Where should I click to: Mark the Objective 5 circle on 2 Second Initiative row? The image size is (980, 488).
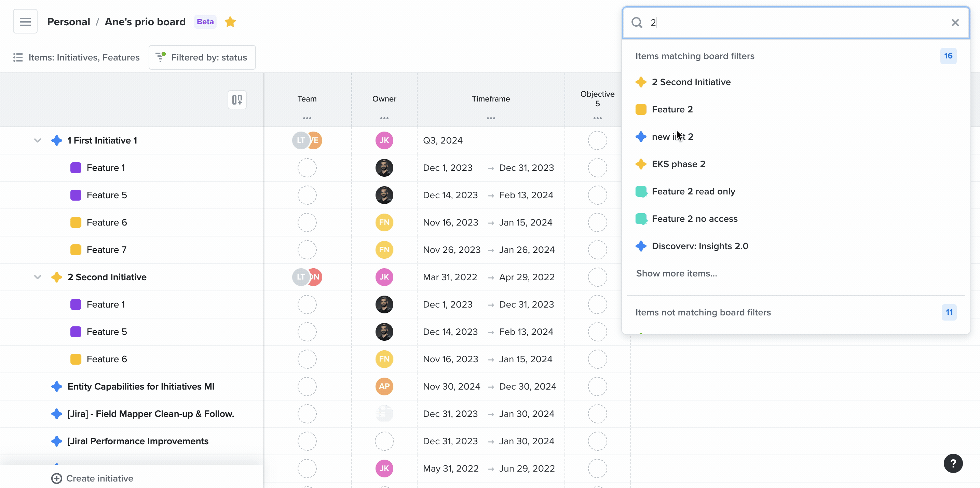[x=597, y=277]
